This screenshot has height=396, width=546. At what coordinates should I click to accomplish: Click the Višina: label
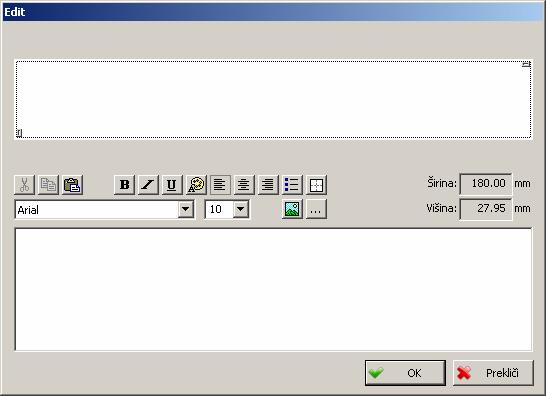(x=441, y=208)
